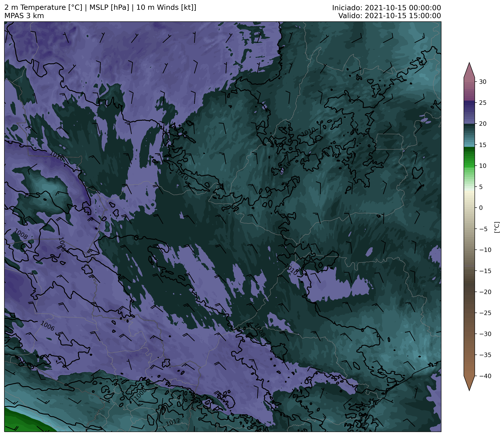
Task: Click the 1006 isobar contour label
Action: [47, 326]
